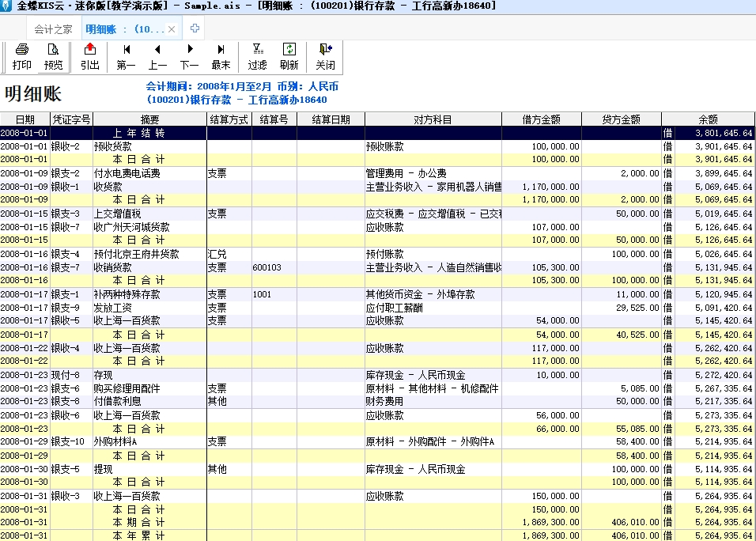Click the 凭证字号 column header

click(71, 119)
